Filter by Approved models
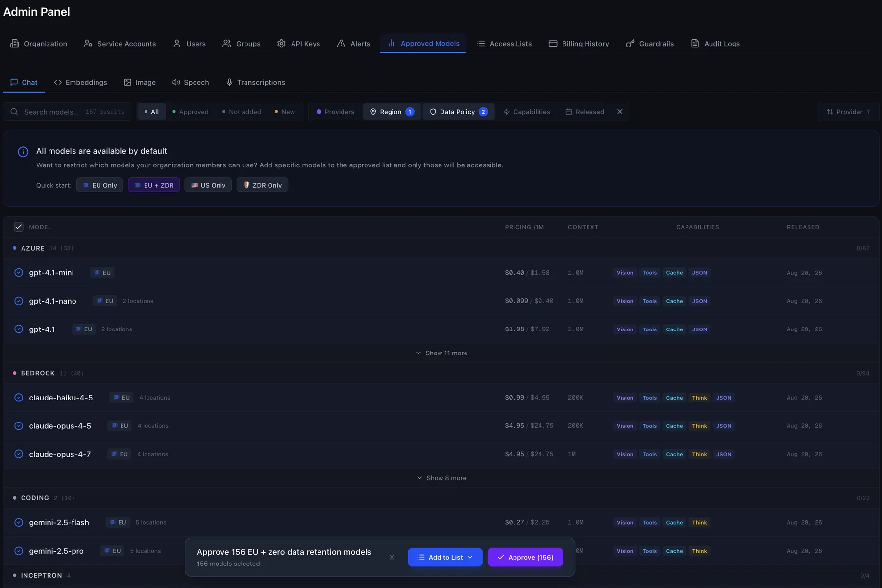The height and width of the screenshot is (588, 882). coord(191,112)
